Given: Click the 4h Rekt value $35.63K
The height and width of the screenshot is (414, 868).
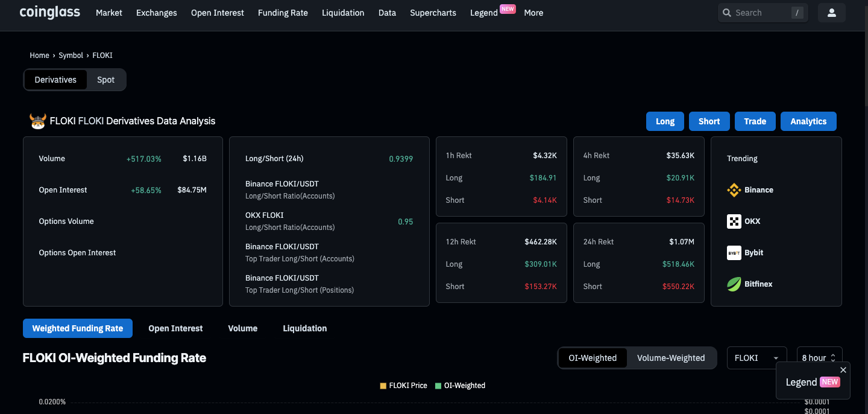Looking at the screenshot, I should (x=681, y=156).
